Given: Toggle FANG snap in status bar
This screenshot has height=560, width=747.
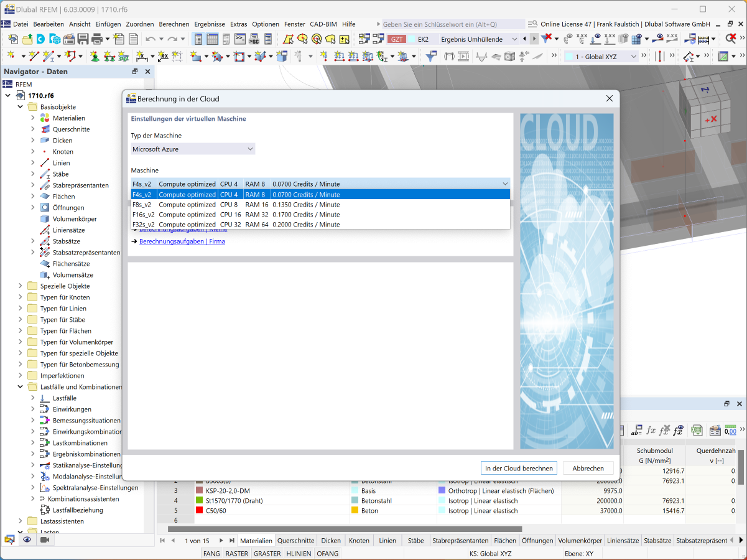Looking at the screenshot, I should coord(211,553).
